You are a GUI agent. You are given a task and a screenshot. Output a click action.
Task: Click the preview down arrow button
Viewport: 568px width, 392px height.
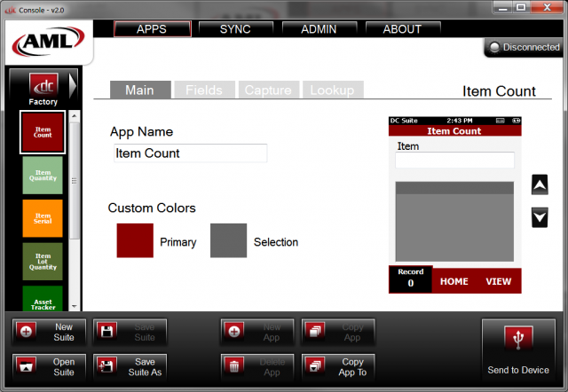(x=540, y=217)
